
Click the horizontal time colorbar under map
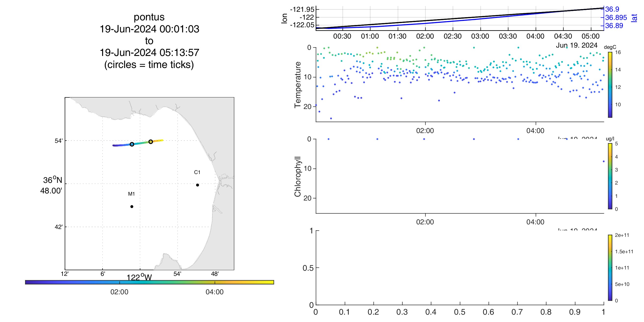(149, 282)
